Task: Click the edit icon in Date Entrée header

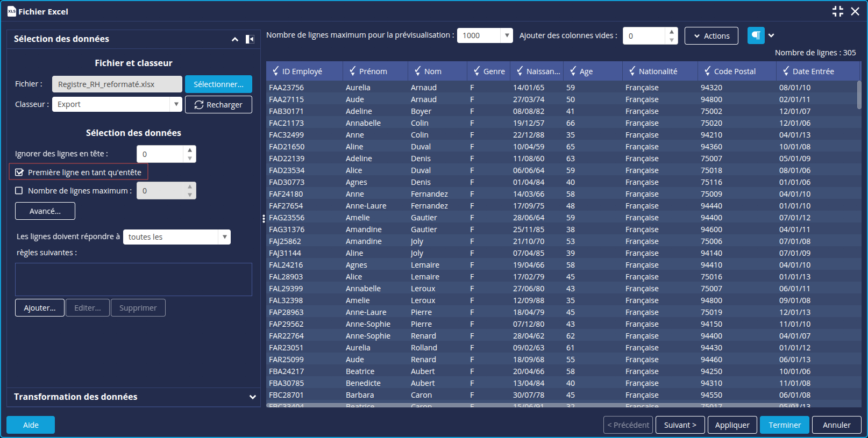Action: (786, 71)
